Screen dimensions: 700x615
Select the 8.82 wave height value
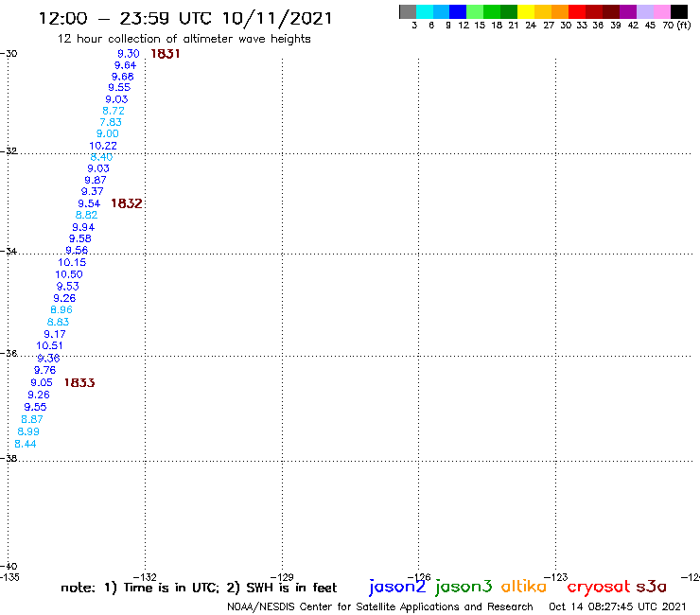pyautogui.click(x=87, y=215)
